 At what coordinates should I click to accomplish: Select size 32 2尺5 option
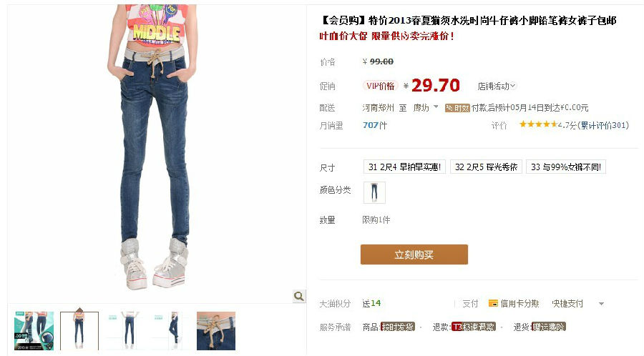click(486, 167)
